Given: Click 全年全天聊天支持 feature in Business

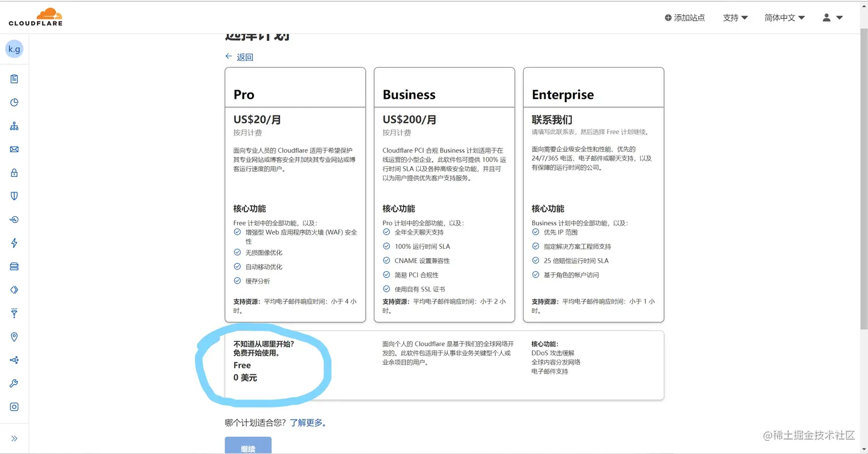Looking at the screenshot, I should tap(419, 232).
